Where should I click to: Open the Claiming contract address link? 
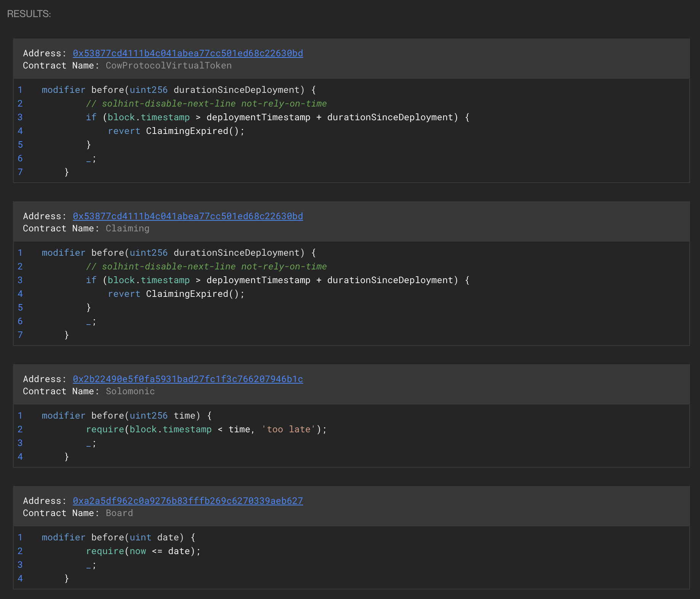click(188, 216)
